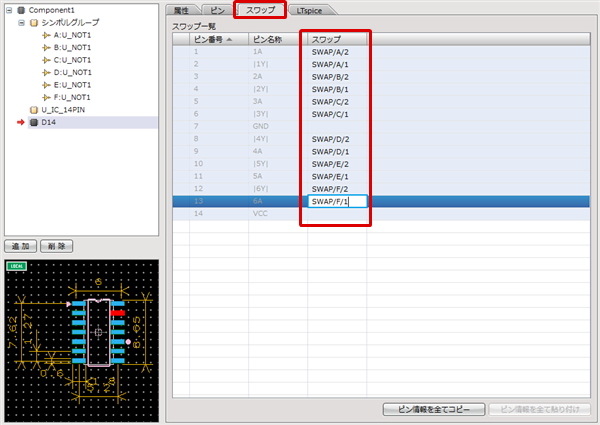Select U_IC_14PIN in the tree
Image resolution: width=600 pixels, height=425 pixels.
tap(63, 110)
